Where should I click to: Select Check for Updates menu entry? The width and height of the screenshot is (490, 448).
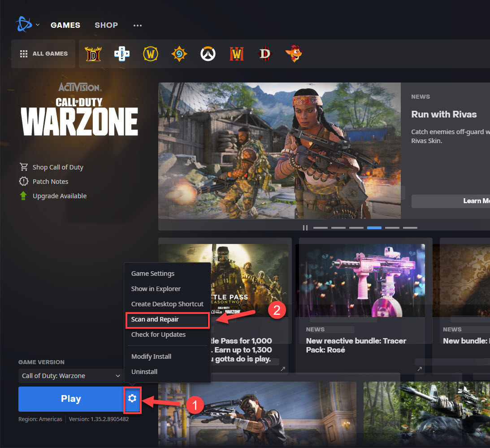[158, 335]
